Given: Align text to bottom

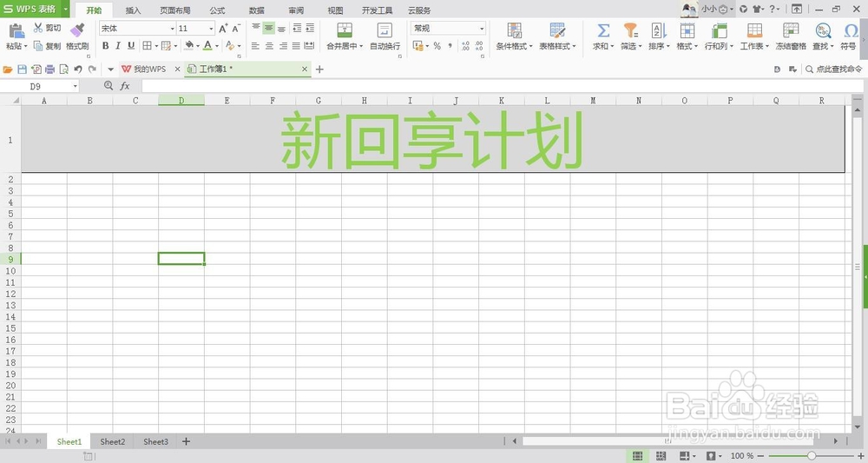Looking at the screenshot, I should click(282, 28).
